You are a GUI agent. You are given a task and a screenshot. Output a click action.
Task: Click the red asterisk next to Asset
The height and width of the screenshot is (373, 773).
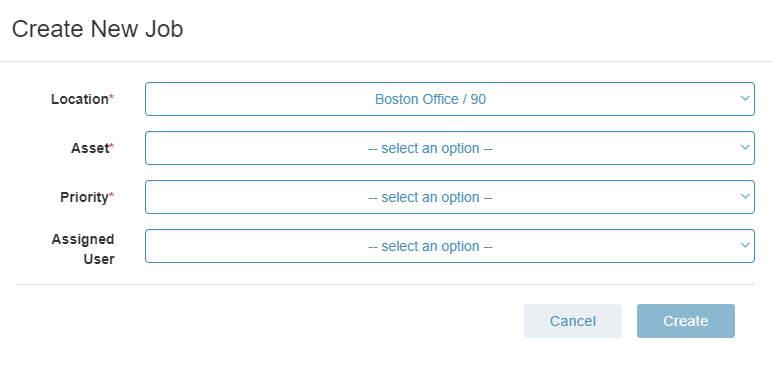coord(111,146)
